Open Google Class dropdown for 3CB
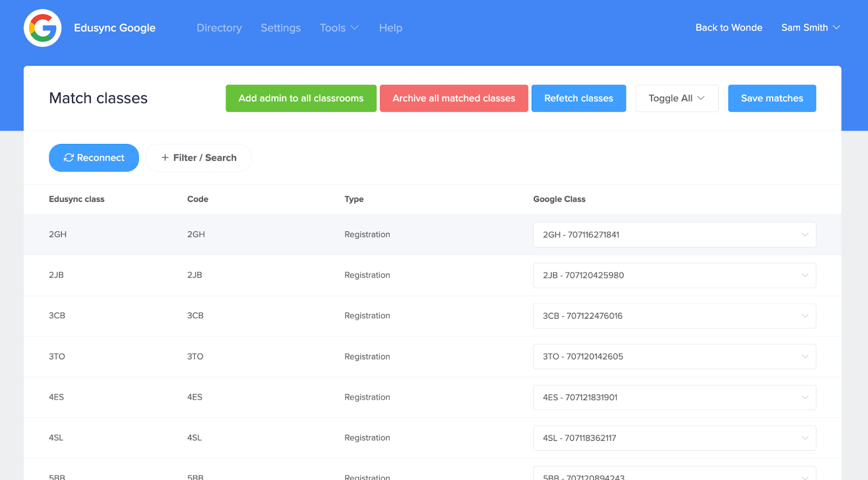 pyautogui.click(x=674, y=316)
